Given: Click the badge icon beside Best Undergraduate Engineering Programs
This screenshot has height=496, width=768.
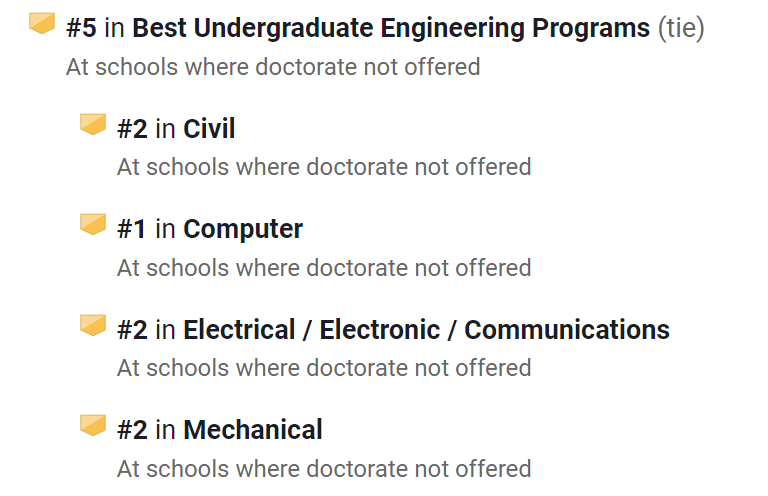Looking at the screenshot, I should pyautogui.click(x=42, y=24).
